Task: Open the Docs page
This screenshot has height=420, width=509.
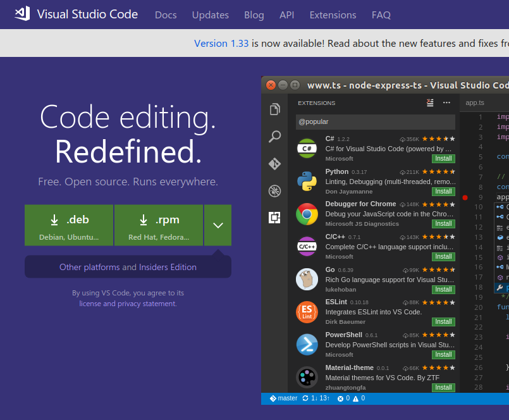Action: pos(166,15)
